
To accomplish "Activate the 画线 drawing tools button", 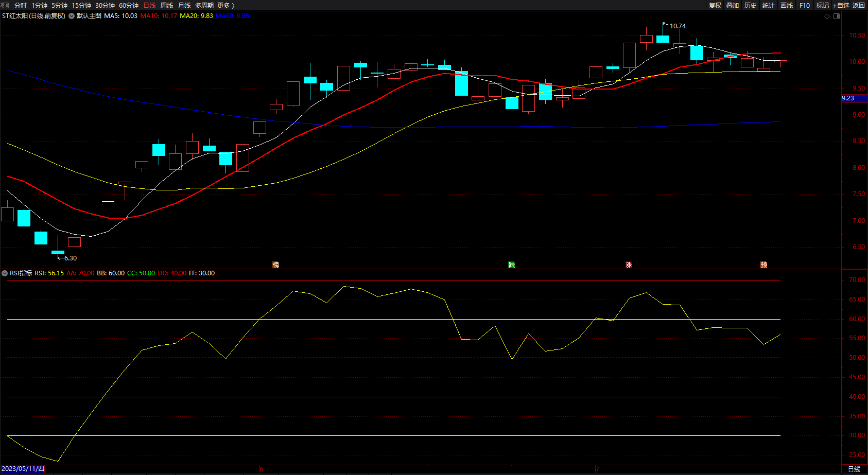I will pos(787,6).
